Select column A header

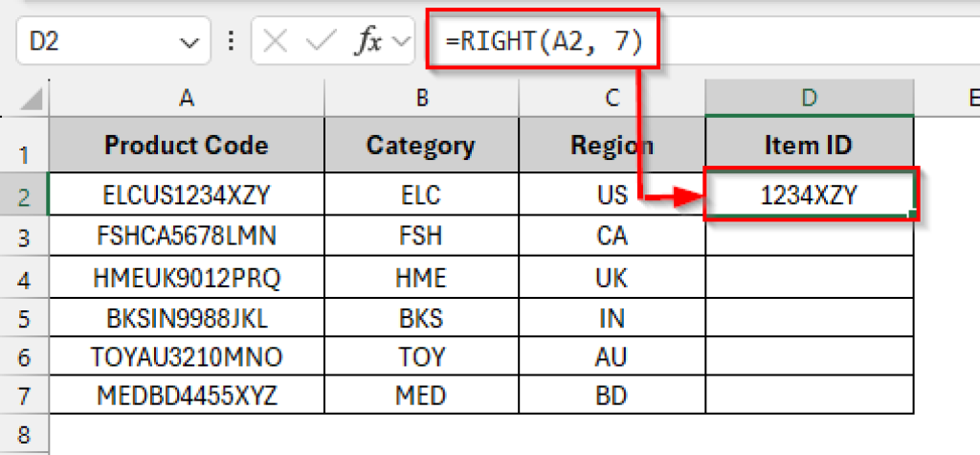pyautogui.click(x=187, y=97)
